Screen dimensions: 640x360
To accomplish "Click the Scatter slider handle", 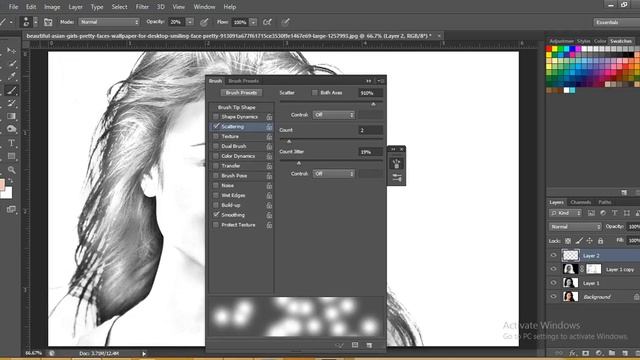I will [373, 104].
